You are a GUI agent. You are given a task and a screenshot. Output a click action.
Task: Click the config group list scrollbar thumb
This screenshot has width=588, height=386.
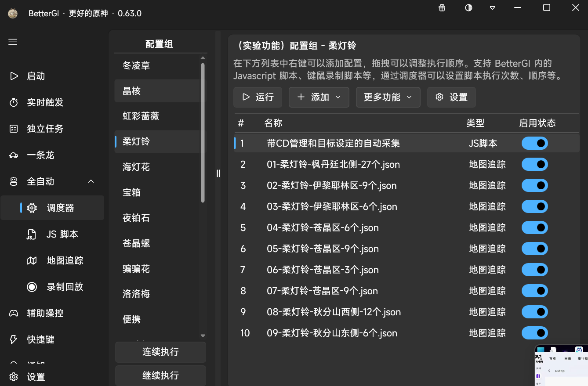(203, 133)
